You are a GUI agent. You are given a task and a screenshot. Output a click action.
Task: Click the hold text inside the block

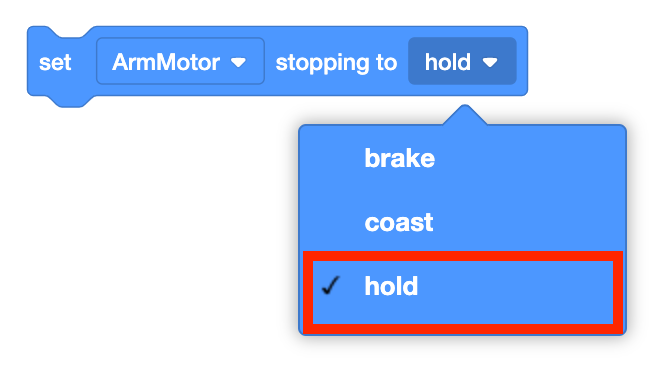pyautogui.click(x=448, y=62)
